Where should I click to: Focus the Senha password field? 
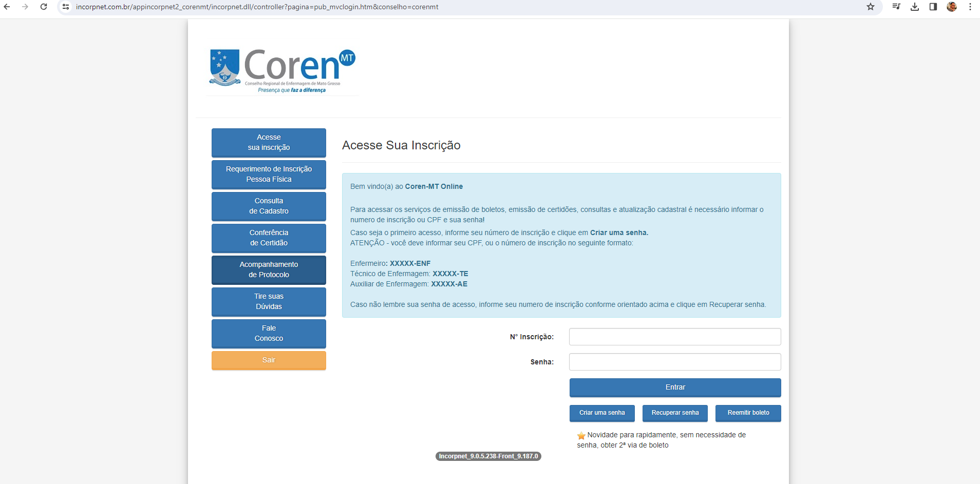tap(675, 362)
